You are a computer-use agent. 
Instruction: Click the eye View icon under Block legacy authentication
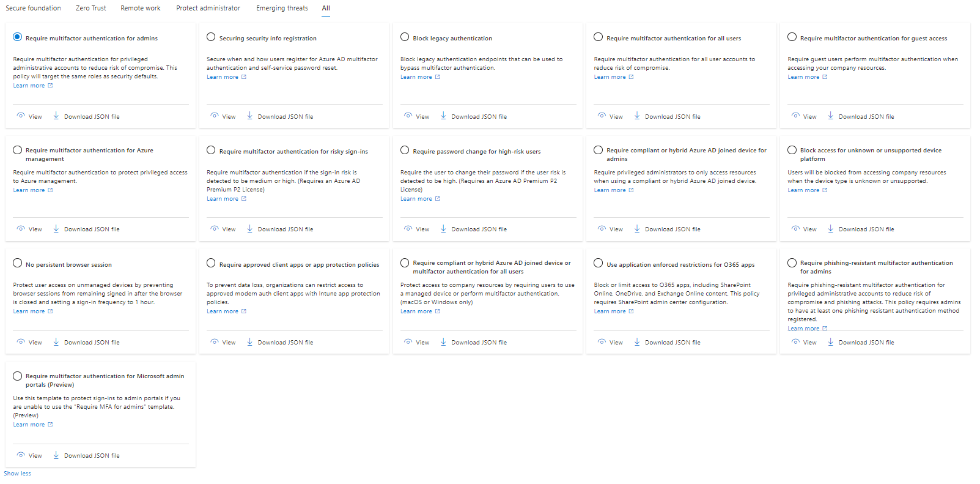coord(408,116)
